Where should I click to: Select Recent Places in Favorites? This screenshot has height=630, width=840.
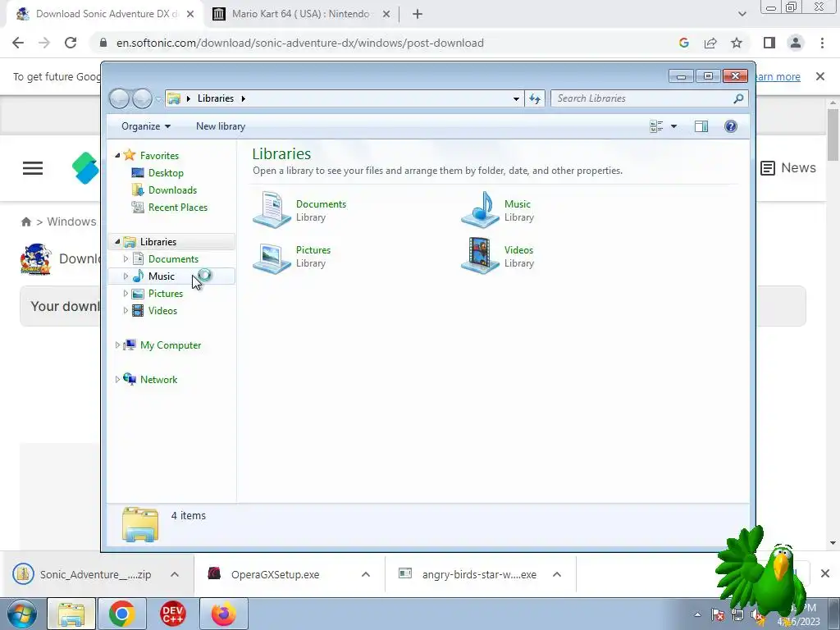click(x=178, y=208)
